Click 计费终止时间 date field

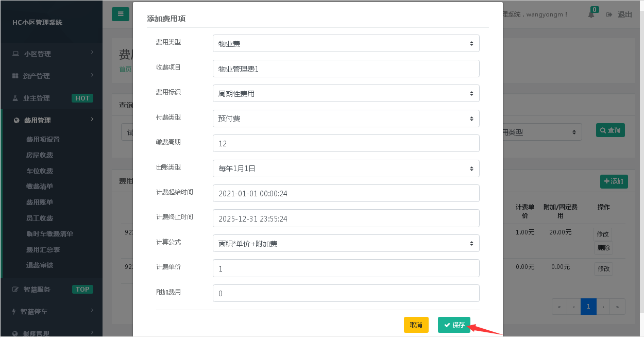point(346,218)
